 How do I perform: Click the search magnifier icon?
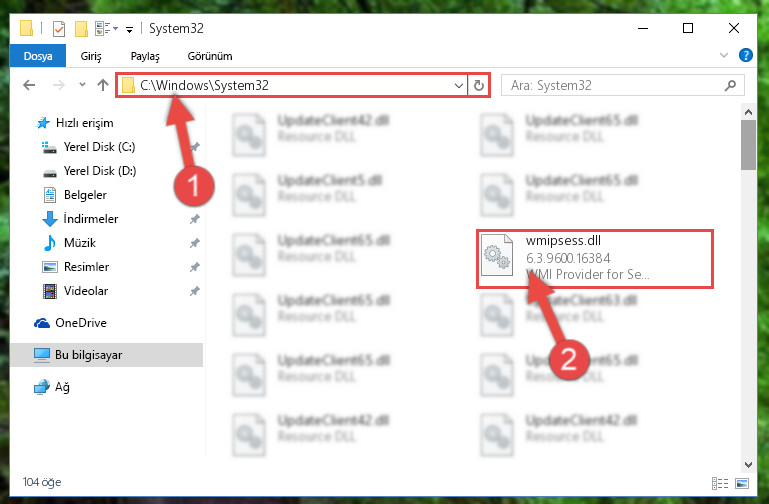click(730, 85)
